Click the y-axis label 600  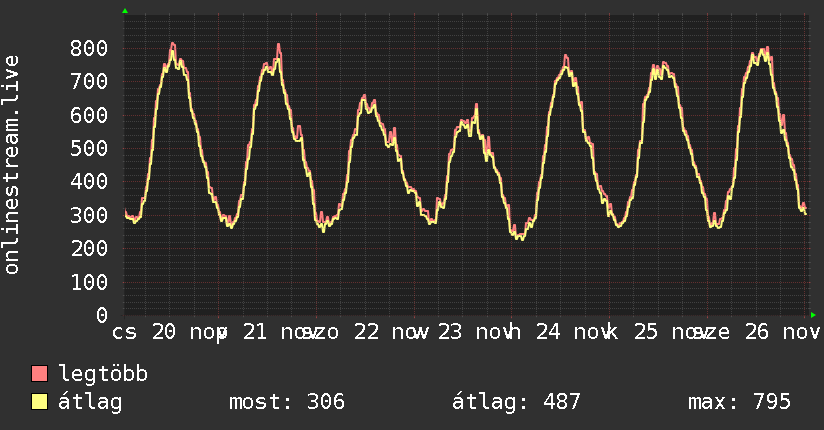(89, 115)
